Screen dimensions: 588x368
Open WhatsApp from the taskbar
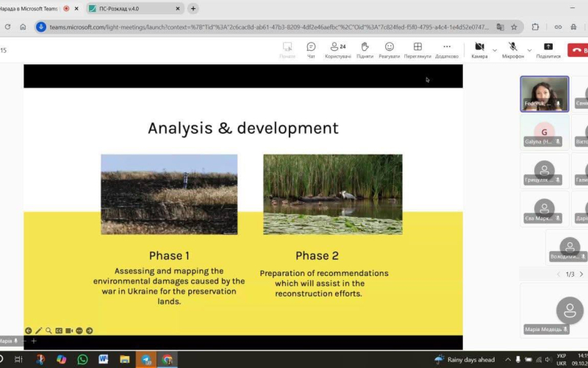click(82, 359)
